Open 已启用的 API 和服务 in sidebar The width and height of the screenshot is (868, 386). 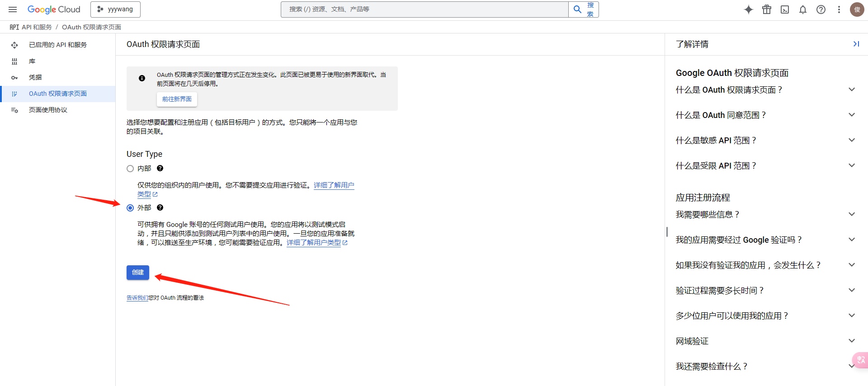pyautogui.click(x=58, y=45)
